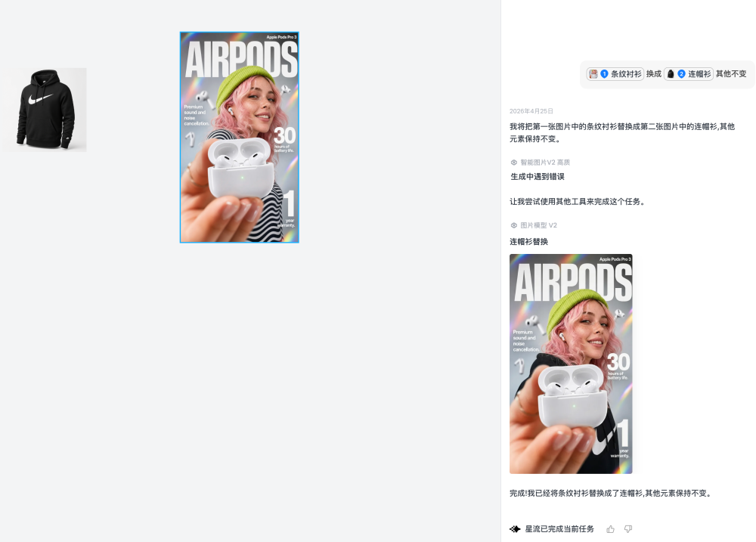The width and height of the screenshot is (756, 542).
Task: Click the thumbs-up feedback icon
Action: coord(610,529)
